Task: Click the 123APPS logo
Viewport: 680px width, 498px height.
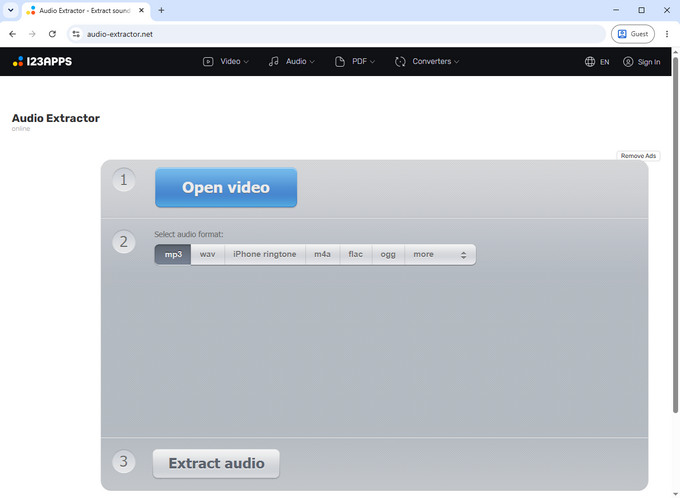Action: (42, 62)
